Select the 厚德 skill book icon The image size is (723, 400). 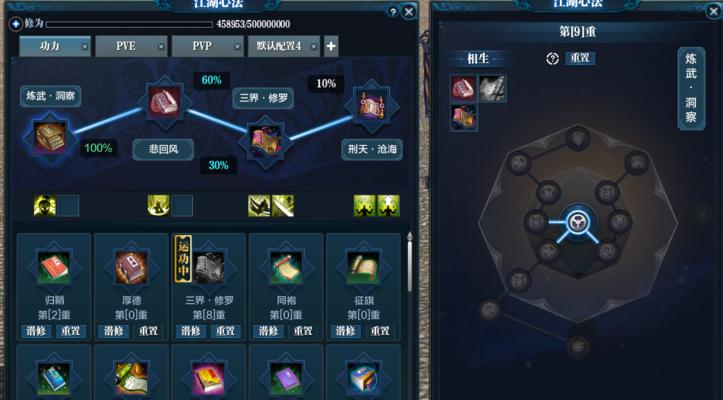coord(131,267)
